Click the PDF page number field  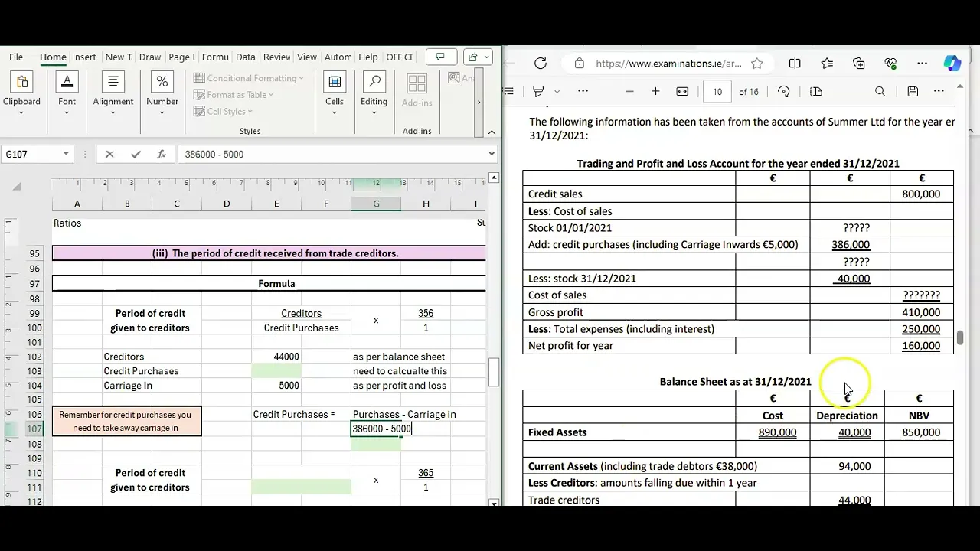click(x=717, y=91)
